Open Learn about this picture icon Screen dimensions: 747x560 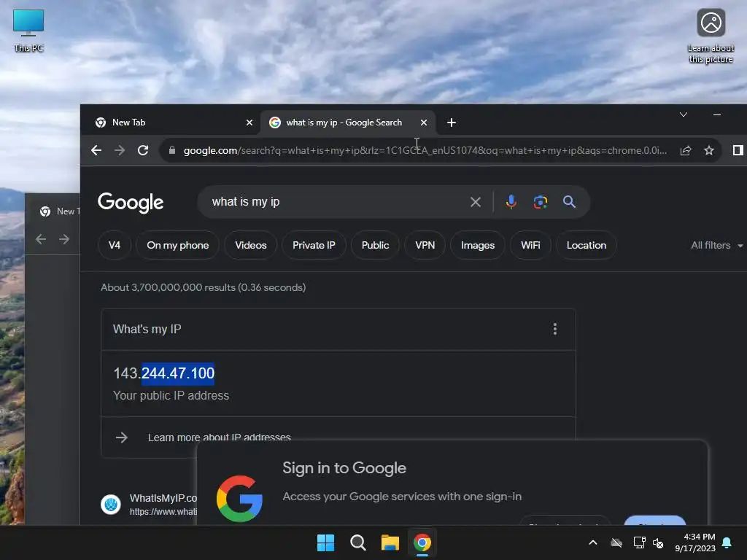tap(711, 36)
